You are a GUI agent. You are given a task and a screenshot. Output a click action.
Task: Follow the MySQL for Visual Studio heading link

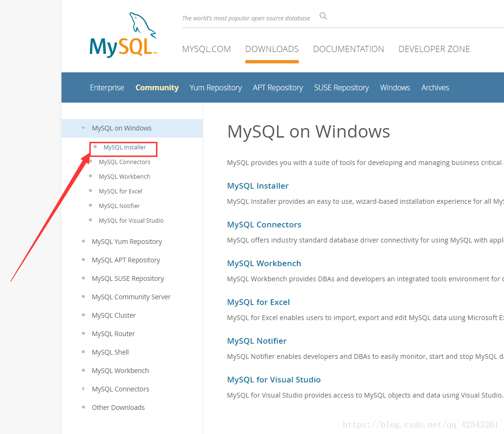274,380
